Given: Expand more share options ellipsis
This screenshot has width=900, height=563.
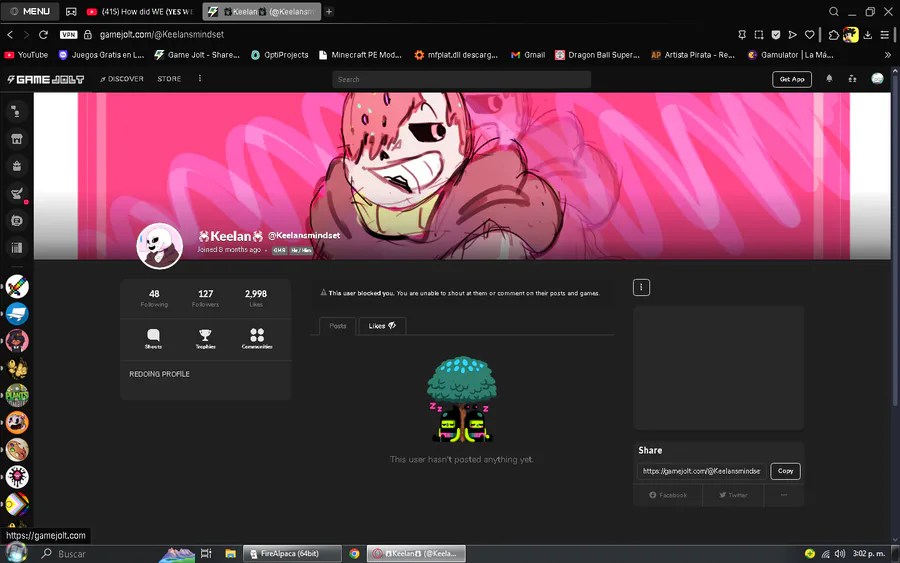Looking at the screenshot, I should pos(784,495).
